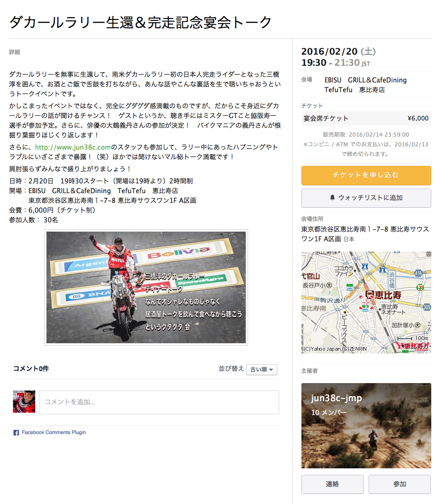Click the チケットを申し込む orange button
Screen dimensions: 441x504
366,175
